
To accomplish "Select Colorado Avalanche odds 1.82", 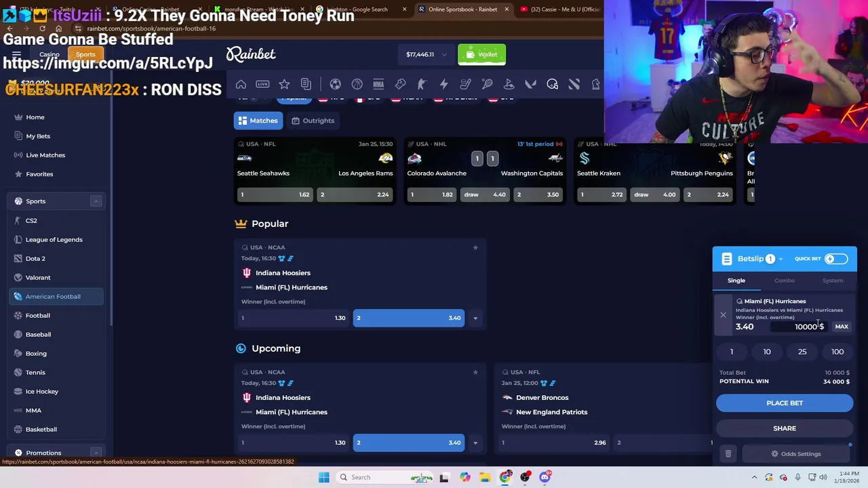I will coord(432,195).
